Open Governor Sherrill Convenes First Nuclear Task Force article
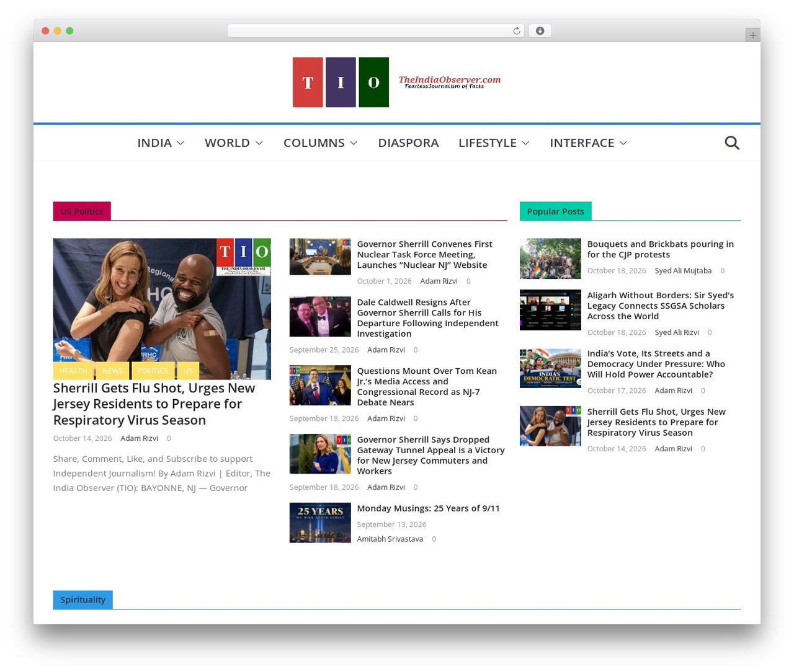 tap(425, 255)
